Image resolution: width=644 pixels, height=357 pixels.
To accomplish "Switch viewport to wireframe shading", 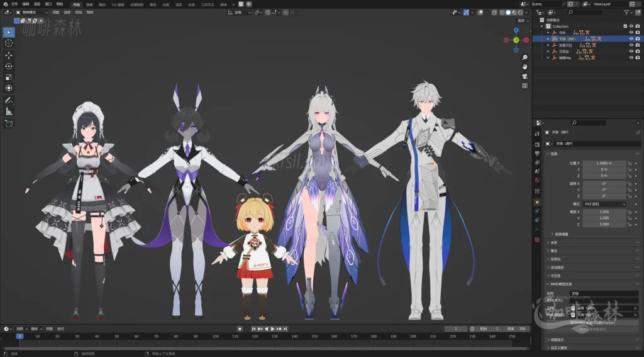I will 502,13.
